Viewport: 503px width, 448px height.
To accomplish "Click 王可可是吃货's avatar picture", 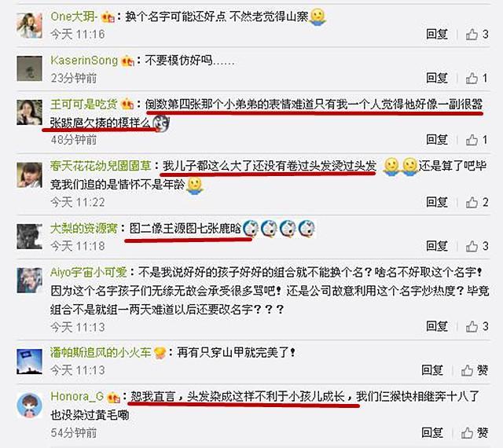I will click(30, 112).
